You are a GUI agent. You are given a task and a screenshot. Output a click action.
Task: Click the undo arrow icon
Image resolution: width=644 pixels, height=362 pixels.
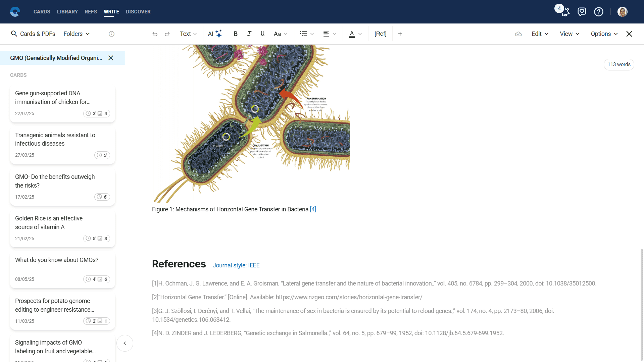coord(155,34)
